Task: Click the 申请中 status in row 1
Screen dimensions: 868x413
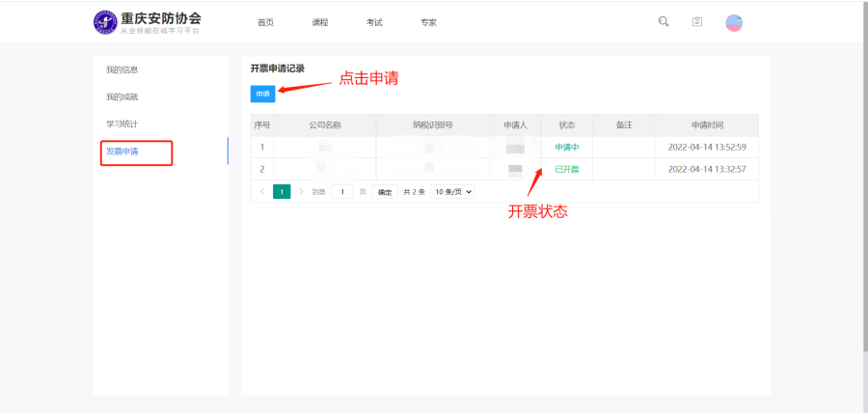Action: (566, 147)
